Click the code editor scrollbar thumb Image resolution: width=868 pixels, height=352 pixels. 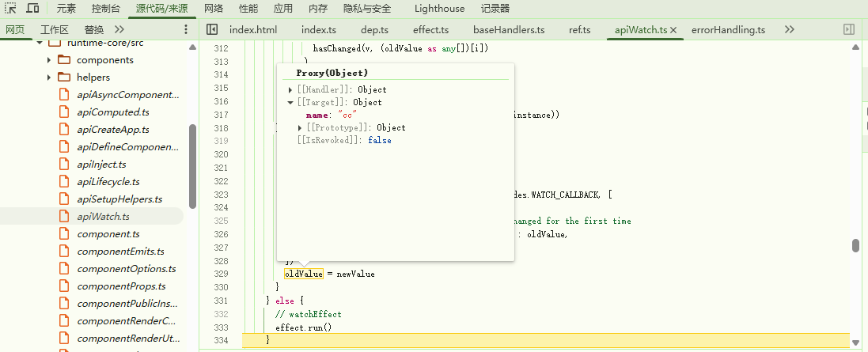[x=856, y=245]
